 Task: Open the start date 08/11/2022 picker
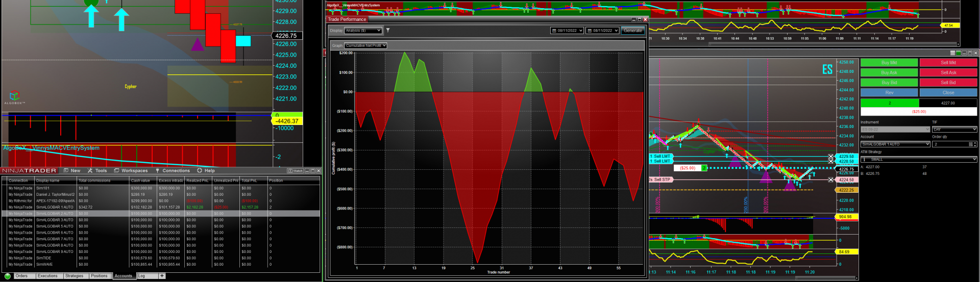(567, 31)
